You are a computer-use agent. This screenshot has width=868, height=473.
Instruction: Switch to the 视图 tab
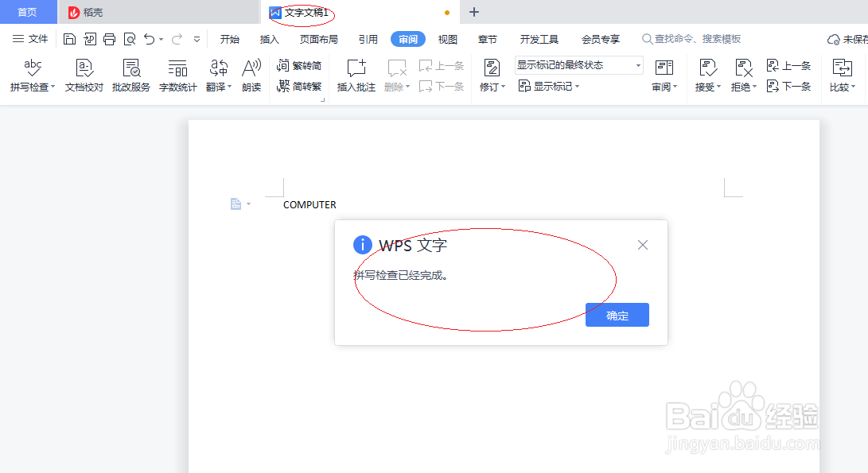click(x=448, y=39)
